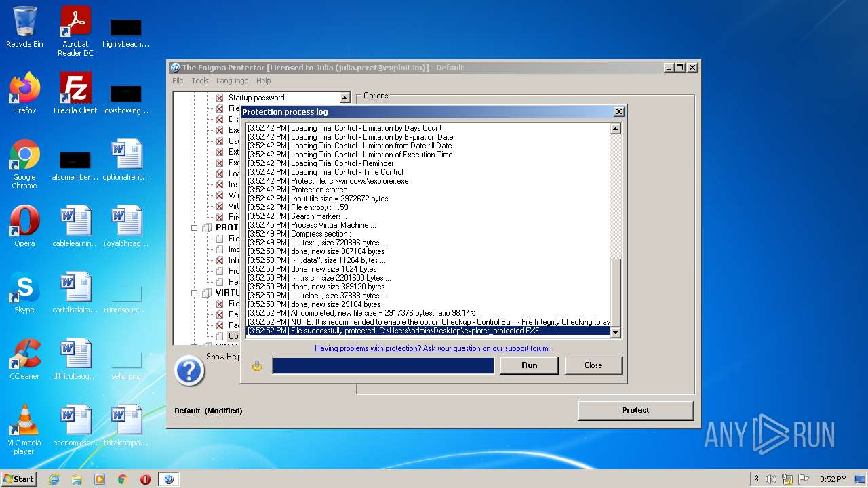Viewport: 868px width, 488px height.
Task: Open the Action Center flag icon
Action: 804,479
